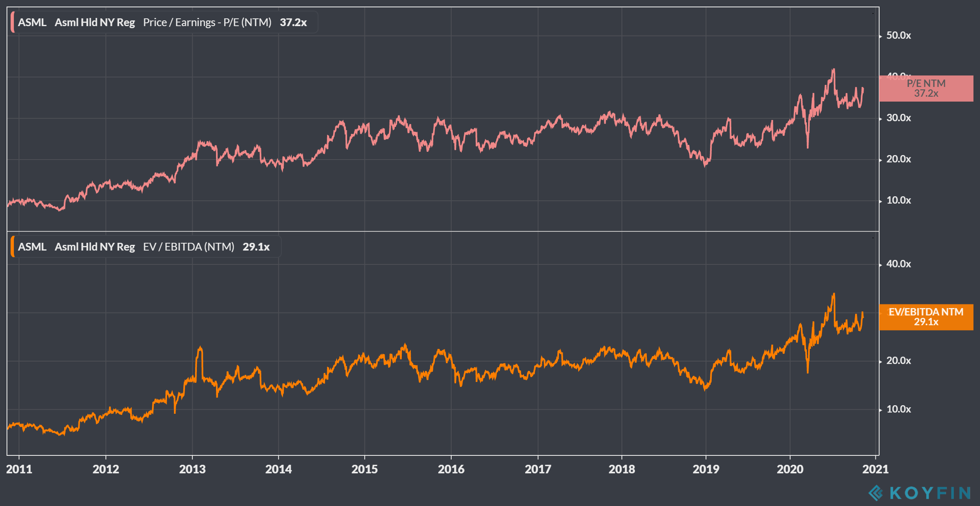This screenshot has height=506, width=980.
Task: Click the ASML ticker in the EV/EBITDA legend
Action: 32,247
